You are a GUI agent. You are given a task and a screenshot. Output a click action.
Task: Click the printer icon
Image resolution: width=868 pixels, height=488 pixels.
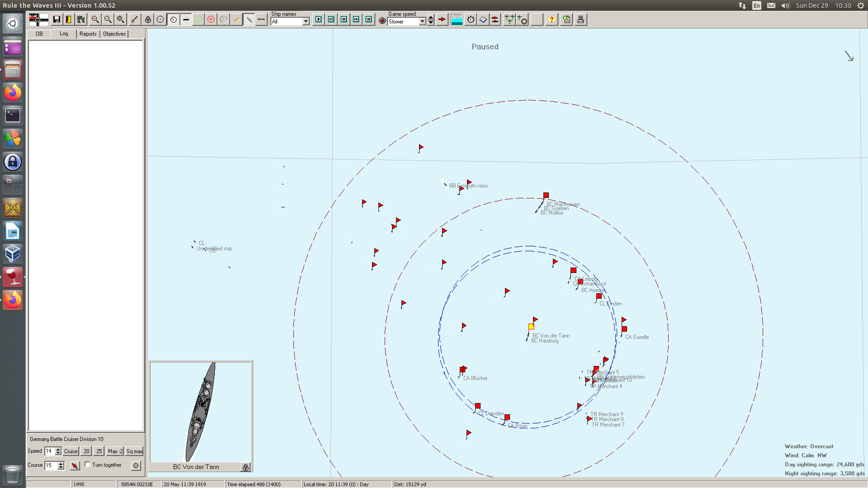tap(581, 19)
